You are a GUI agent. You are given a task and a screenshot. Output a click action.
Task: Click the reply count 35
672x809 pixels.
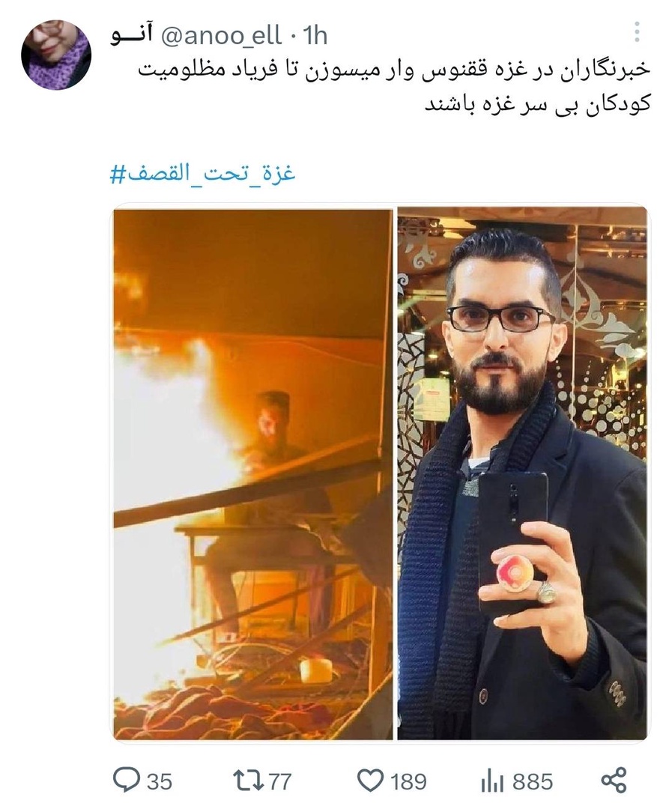[x=160, y=781]
